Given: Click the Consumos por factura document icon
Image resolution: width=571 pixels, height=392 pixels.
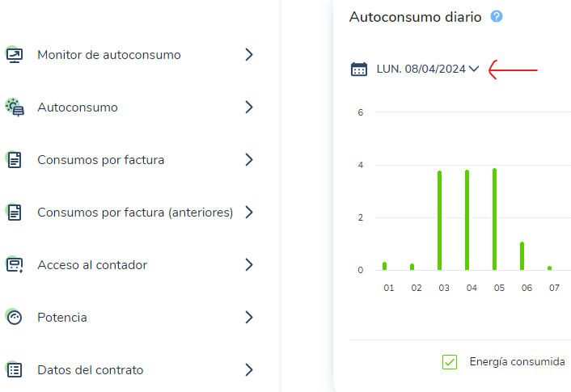Looking at the screenshot, I should click(x=15, y=160).
